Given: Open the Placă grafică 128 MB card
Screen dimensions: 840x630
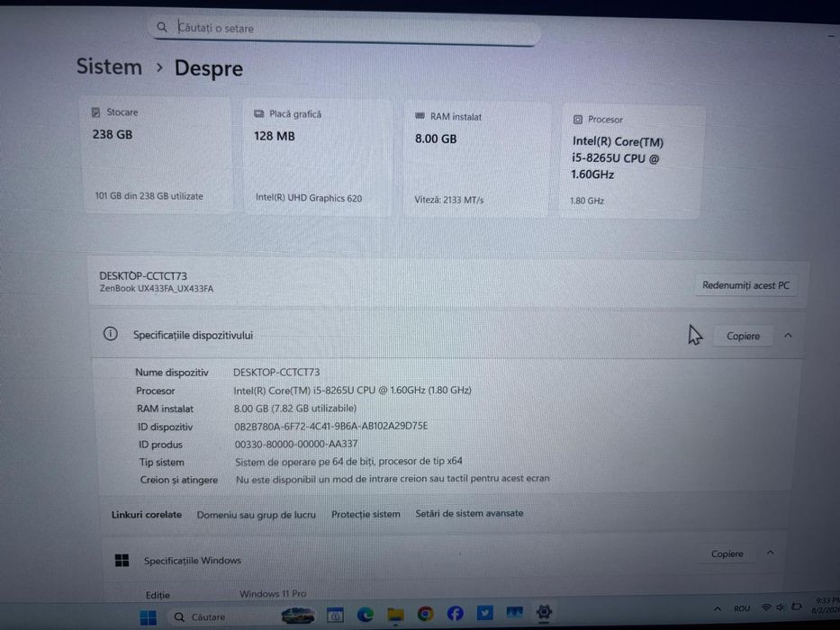Looking at the screenshot, I should (317, 157).
